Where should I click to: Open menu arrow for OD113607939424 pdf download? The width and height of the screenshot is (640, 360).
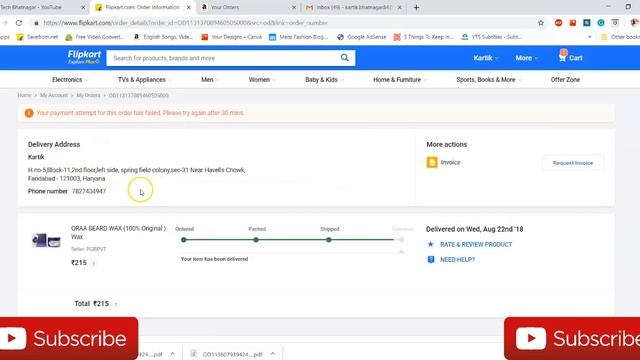click(273, 354)
